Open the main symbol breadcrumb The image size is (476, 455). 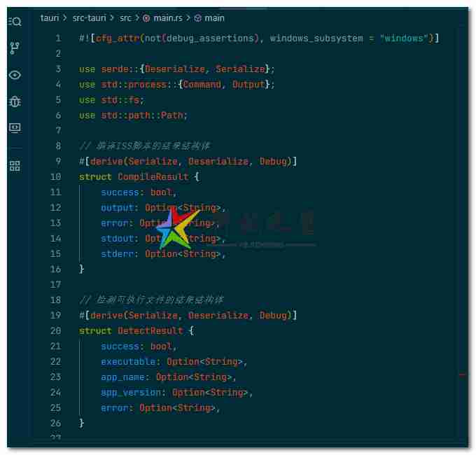[214, 17]
